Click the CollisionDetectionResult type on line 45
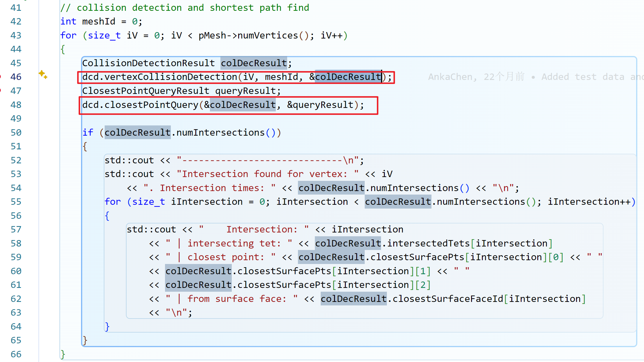The image size is (644, 362). pyautogui.click(x=148, y=63)
